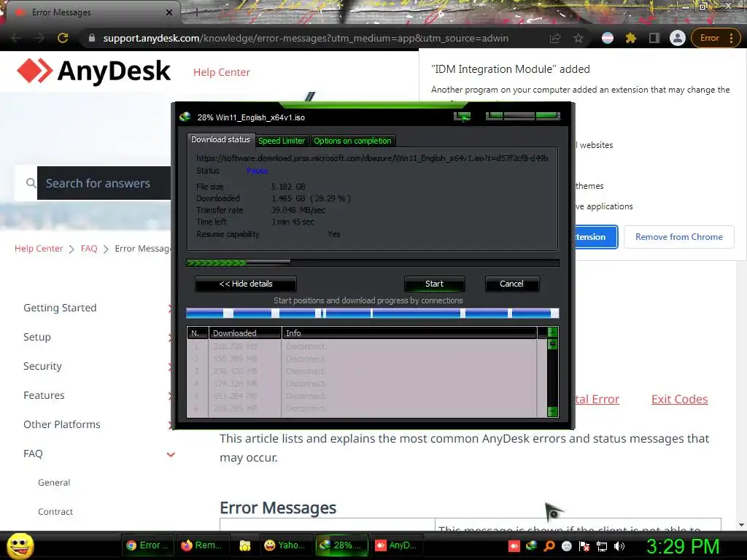Bookmark the page with the star icon
Viewport: 747px width, 560px height.
pos(578,38)
